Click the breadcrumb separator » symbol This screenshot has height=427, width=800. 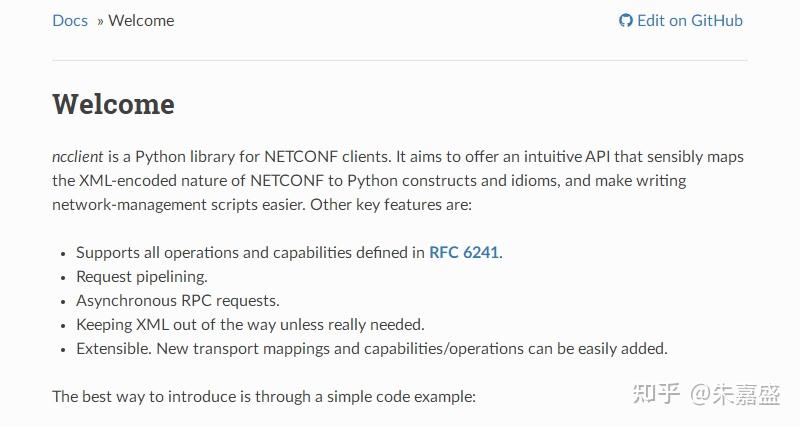click(x=100, y=20)
